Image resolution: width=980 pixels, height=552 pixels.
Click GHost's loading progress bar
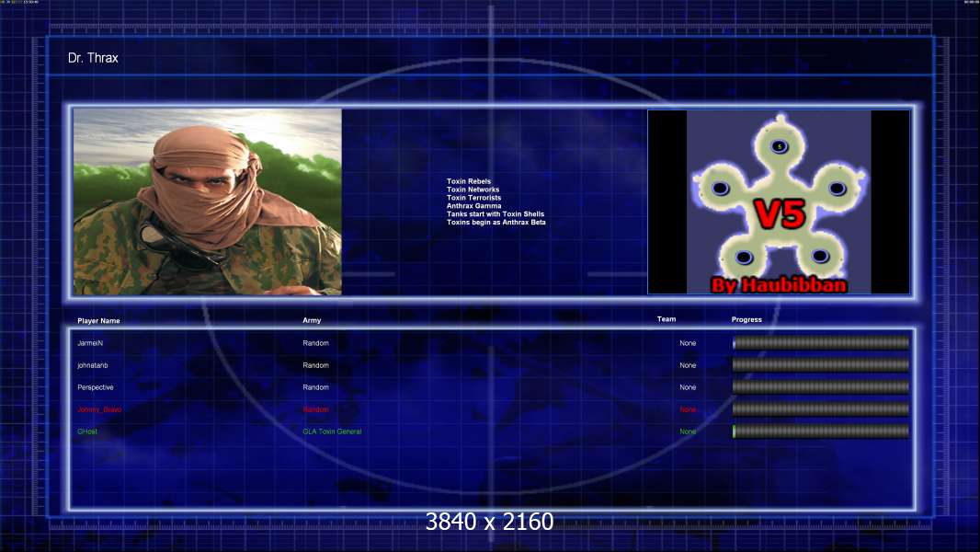point(821,431)
